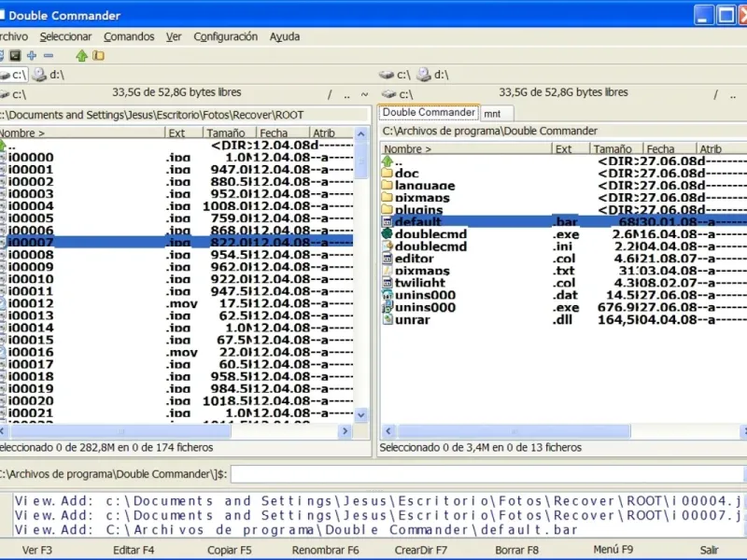Click the blue plus toolbar icon
This screenshot has height=560, width=747.
tap(32, 56)
